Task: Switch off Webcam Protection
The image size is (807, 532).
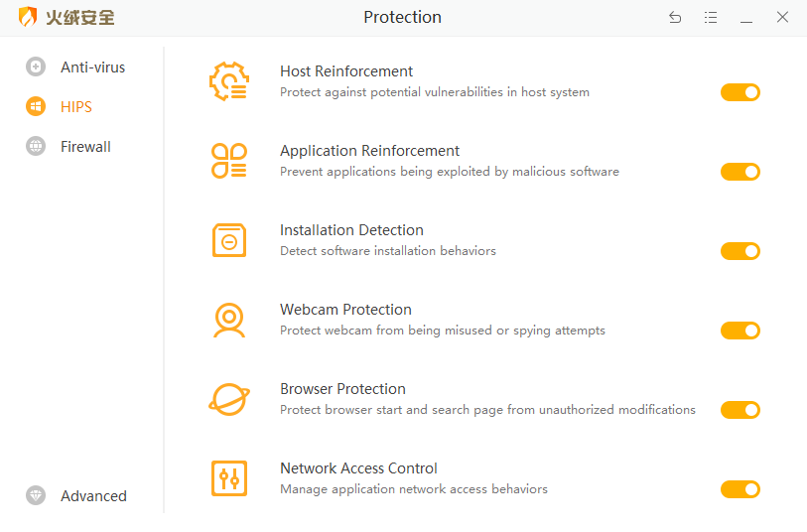Action: [x=740, y=331]
